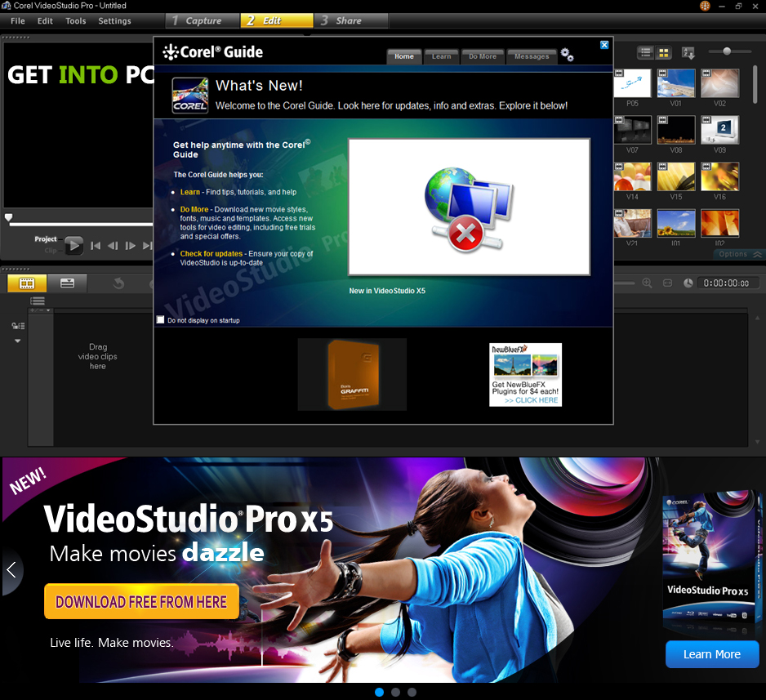The height and width of the screenshot is (700, 766).
Task: Click the Check for updates link
Action: (x=211, y=253)
